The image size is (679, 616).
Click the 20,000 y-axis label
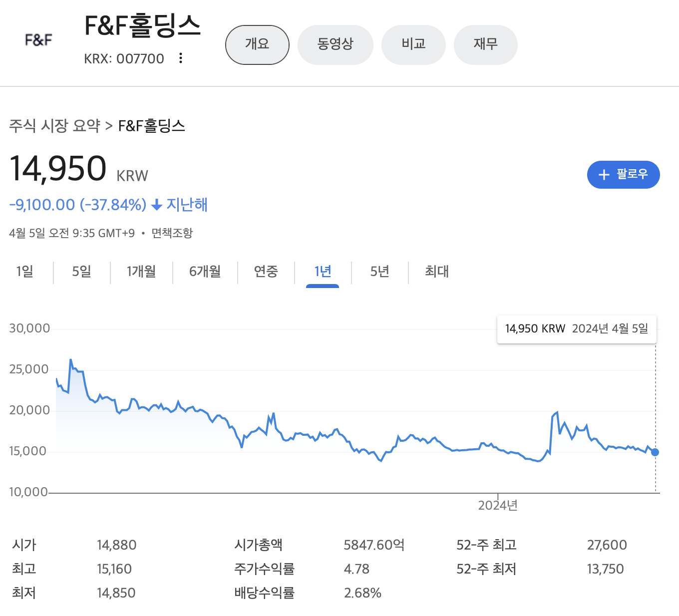pos(29,410)
